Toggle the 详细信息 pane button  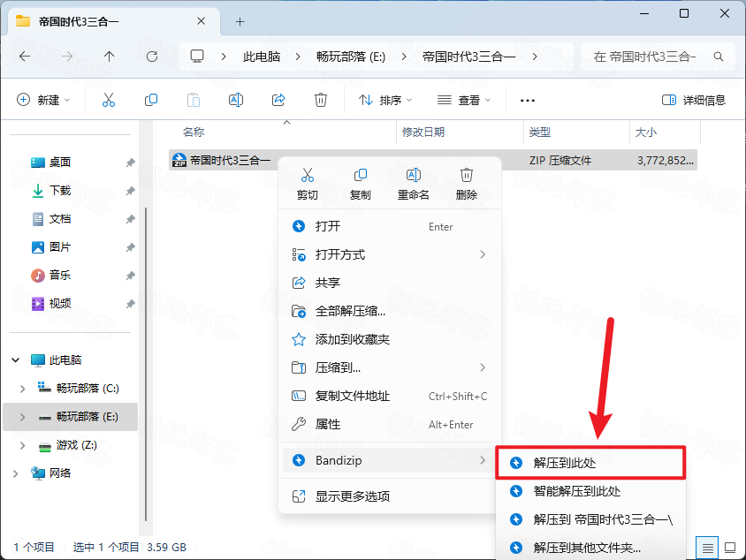tap(694, 100)
